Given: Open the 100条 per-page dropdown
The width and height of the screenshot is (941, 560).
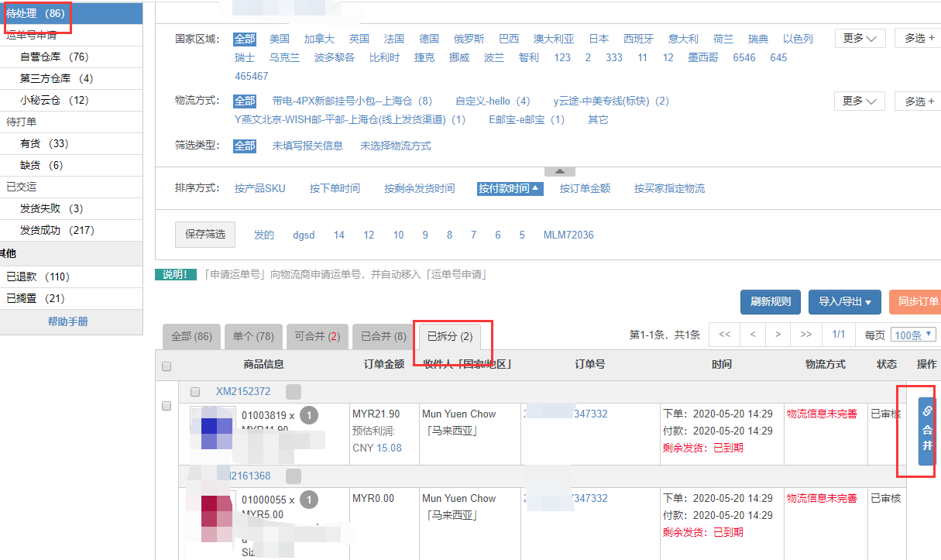Looking at the screenshot, I should [x=913, y=335].
